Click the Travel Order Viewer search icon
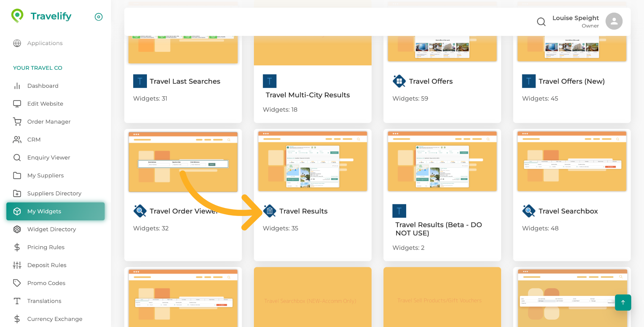 [x=140, y=211]
